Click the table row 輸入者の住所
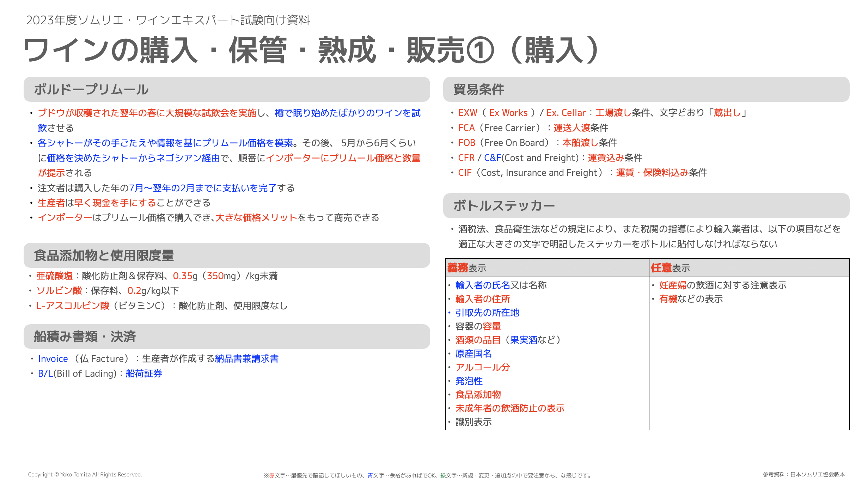This screenshot has width=868, height=487. pyautogui.click(x=483, y=299)
